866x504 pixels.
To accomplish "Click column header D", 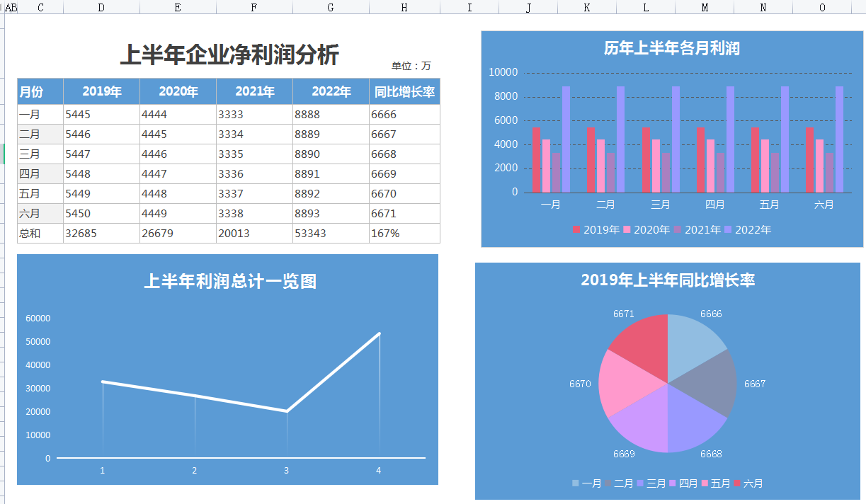I will 99,8.
